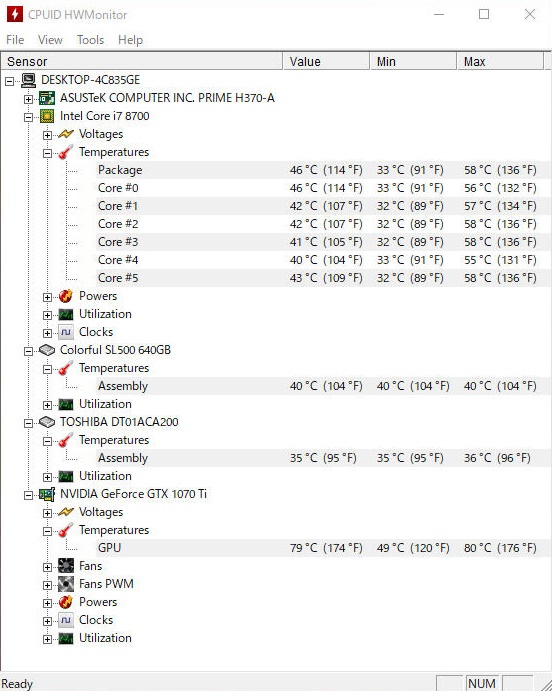
Task: Expand the CPU Voltages section
Action: pyautogui.click(x=47, y=135)
